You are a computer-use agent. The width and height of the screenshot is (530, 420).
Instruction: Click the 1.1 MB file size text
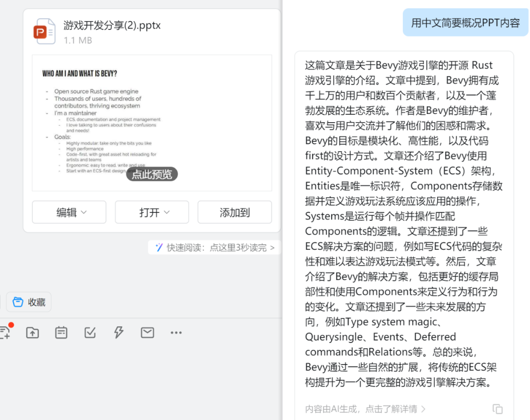click(78, 41)
